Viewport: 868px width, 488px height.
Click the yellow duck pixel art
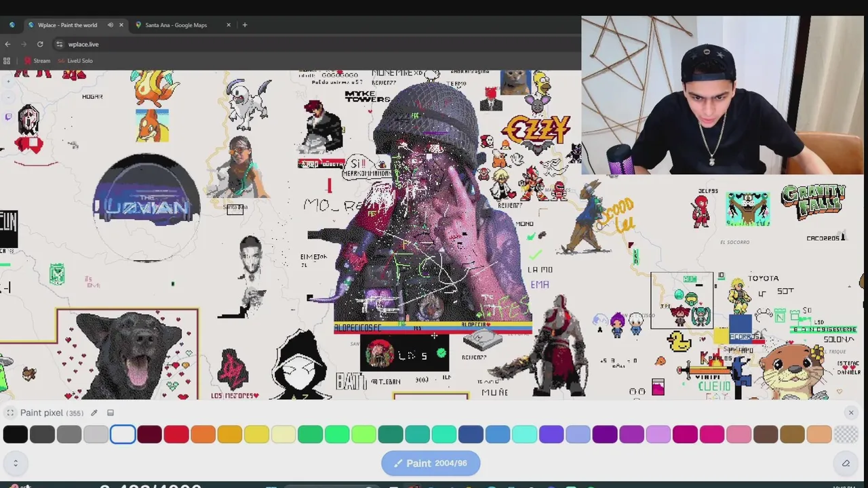pos(679,341)
